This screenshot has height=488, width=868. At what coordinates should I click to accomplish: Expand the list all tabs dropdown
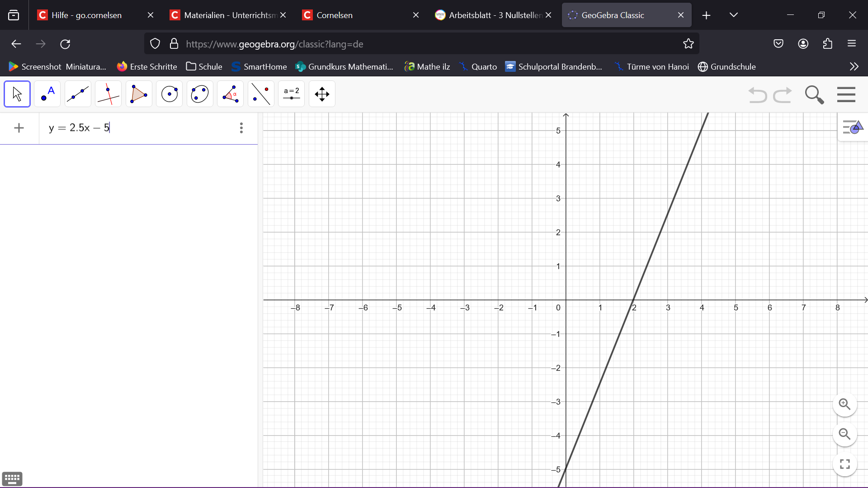pos(734,15)
